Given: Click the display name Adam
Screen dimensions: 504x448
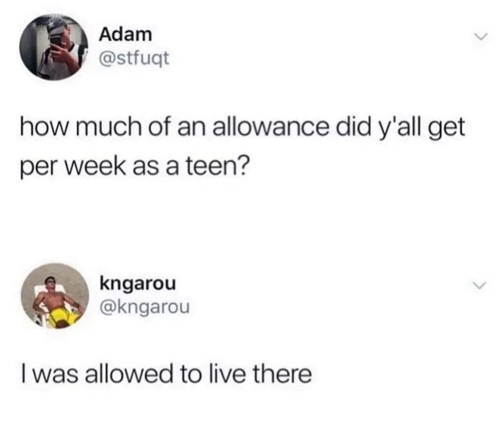Looking at the screenshot, I should click(125, 34).
